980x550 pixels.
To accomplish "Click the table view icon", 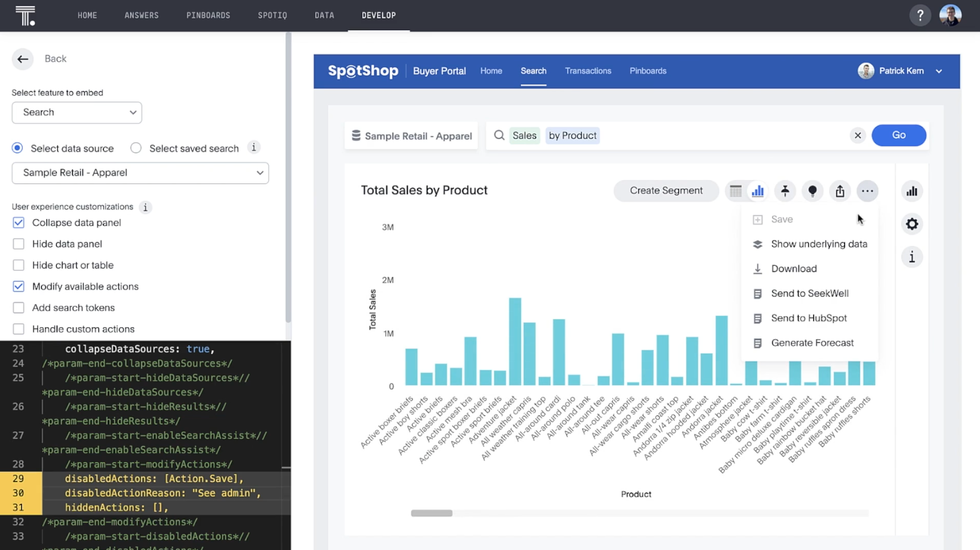I will (735, 191).
